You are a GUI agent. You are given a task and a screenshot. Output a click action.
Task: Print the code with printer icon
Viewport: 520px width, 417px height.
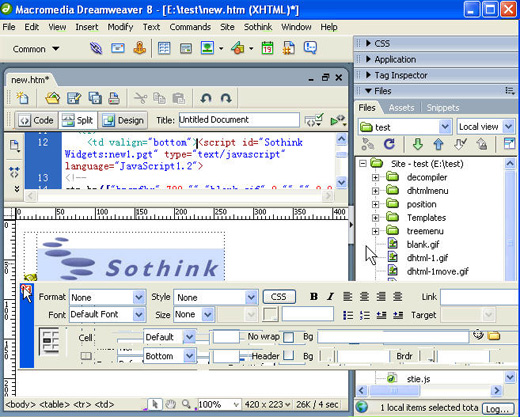114,98
